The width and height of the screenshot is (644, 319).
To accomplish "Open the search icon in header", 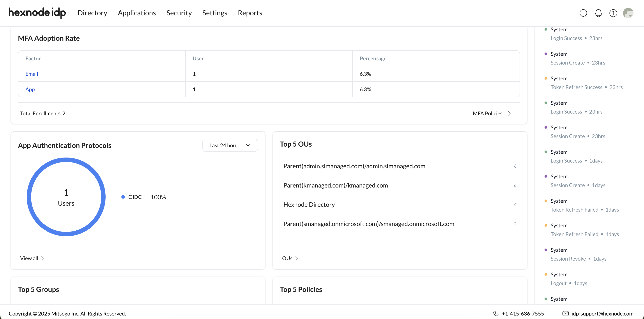I will [583, 13].
